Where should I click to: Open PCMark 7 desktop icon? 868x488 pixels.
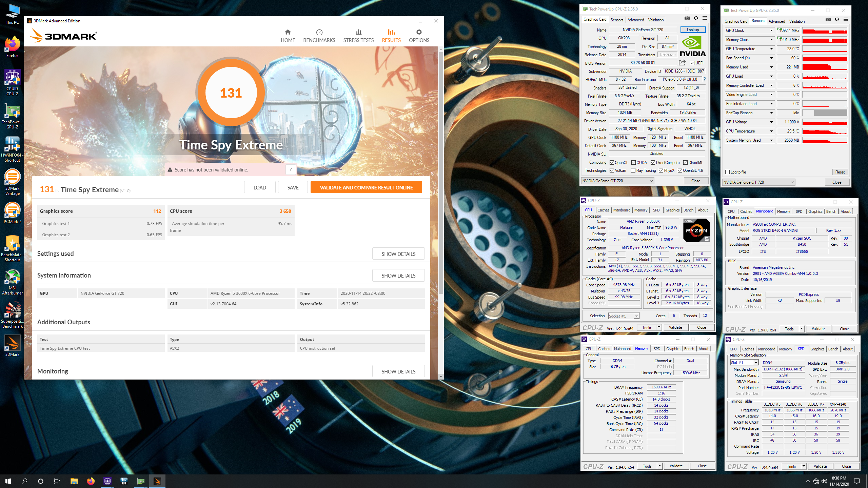(12, 213)
